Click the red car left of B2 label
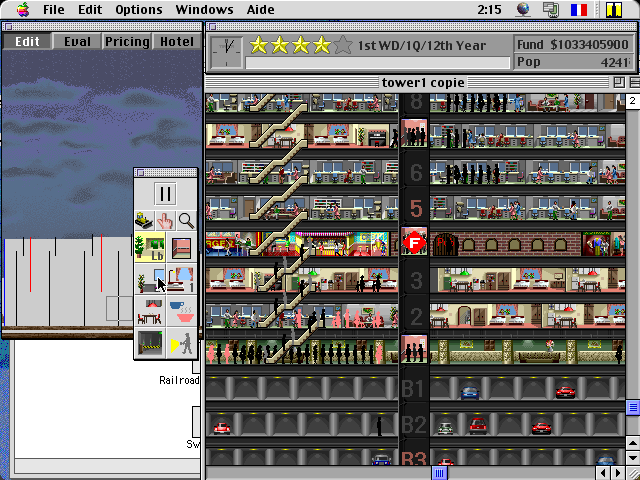The image size is (640, 480). point(222,428)
